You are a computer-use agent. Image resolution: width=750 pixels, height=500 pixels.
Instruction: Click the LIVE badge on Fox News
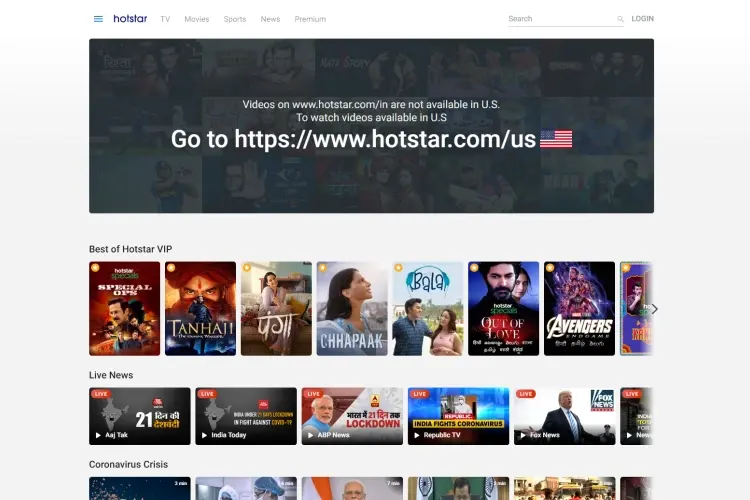click(526, 394)
